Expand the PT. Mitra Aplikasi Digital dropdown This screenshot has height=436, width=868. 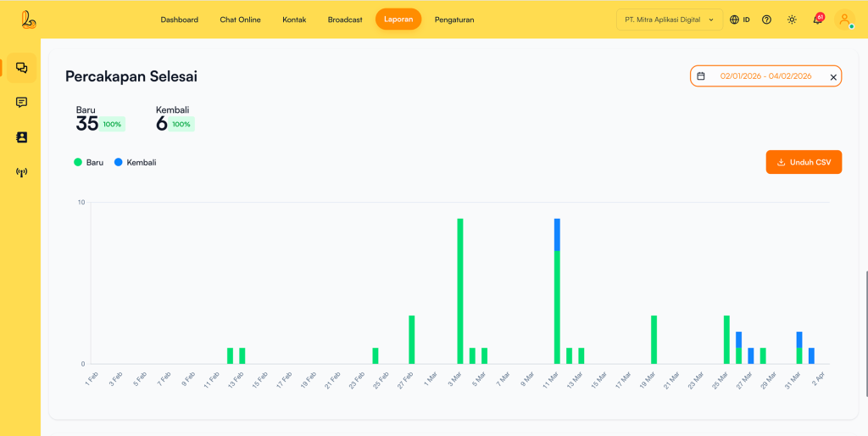coord(669,20)
